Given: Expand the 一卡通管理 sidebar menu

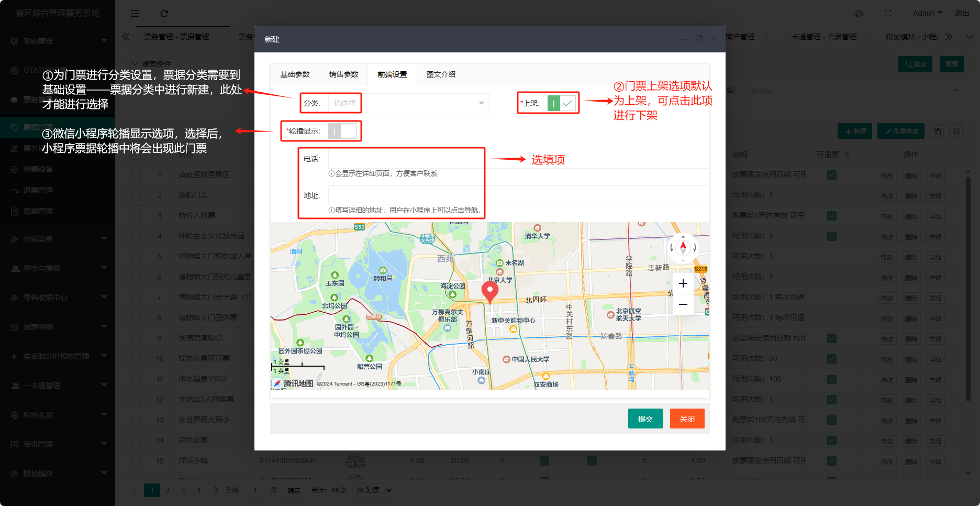Looking at the screenshot, I should (58, 386).
